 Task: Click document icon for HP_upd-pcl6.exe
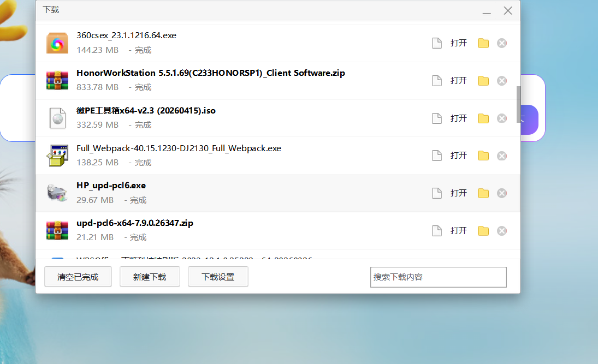pyautogui.click(x=437, y=193)
